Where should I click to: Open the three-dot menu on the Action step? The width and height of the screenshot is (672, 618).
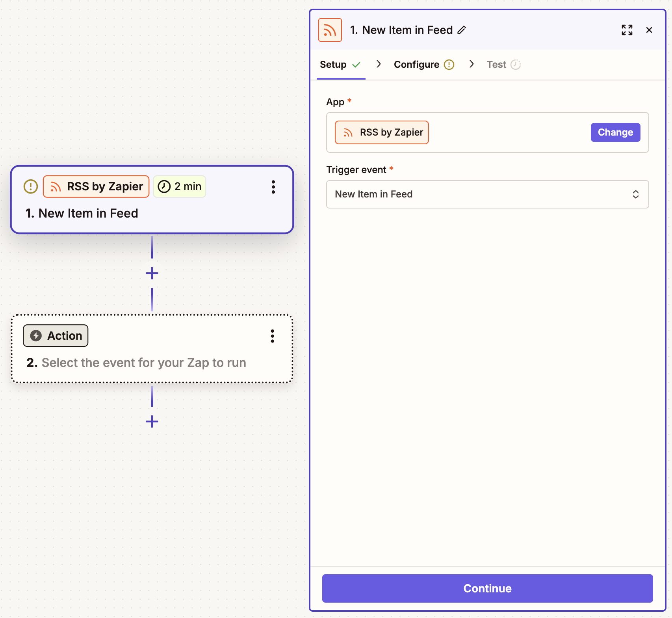pyautogui.click(x=272, y=336)
